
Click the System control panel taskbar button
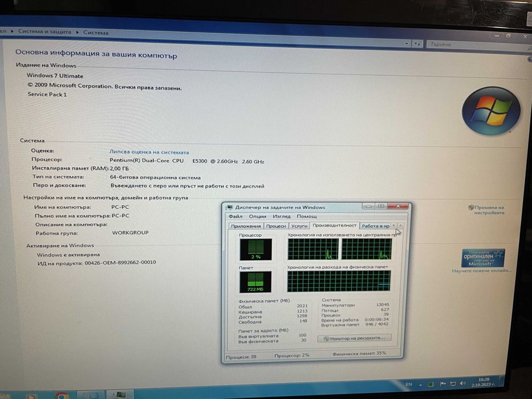pos(90,395)
